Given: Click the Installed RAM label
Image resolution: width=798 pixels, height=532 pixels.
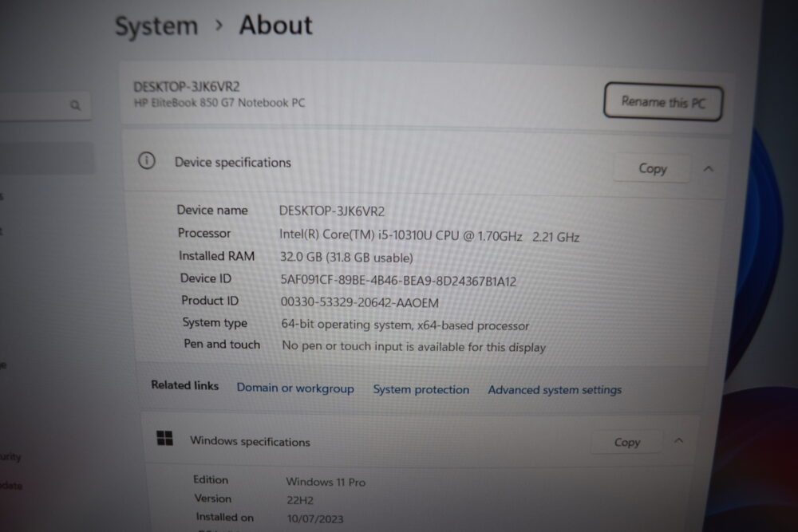Looking at the screenshot, I should point(217,256).
